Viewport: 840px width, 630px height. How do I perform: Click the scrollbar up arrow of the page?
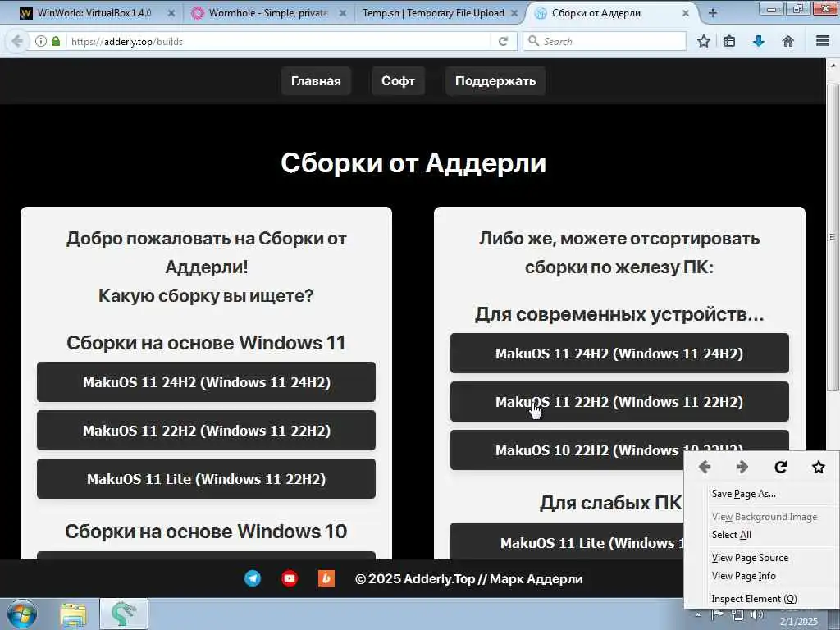click(x=833, y=66)
